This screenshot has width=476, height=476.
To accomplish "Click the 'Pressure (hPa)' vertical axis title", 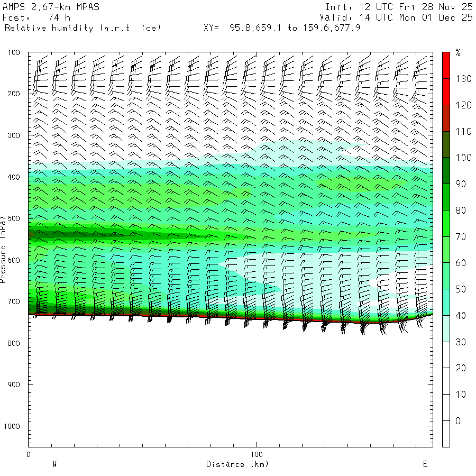I will pyautogui.click(x=3, y=250).
